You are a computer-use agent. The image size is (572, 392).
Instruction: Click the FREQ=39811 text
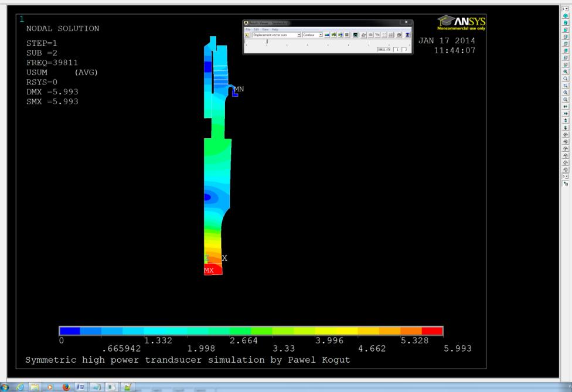click(52, 63)
